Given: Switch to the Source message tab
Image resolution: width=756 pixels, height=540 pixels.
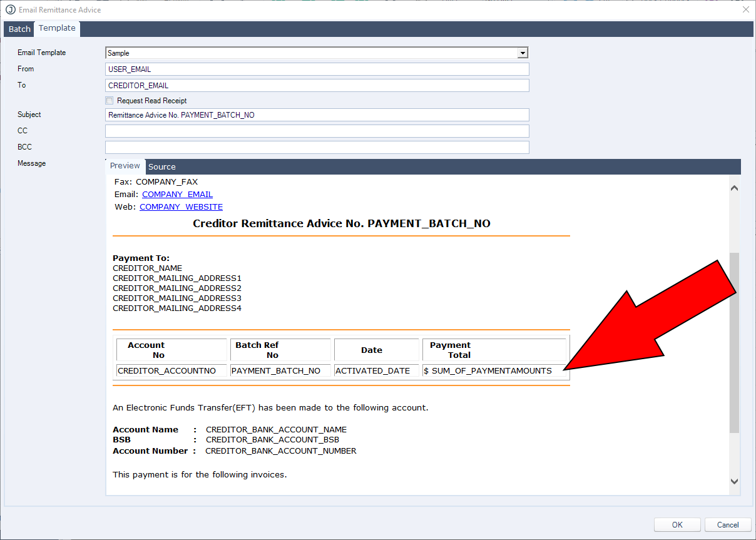Looking at the screenshot, I should 161,167.
